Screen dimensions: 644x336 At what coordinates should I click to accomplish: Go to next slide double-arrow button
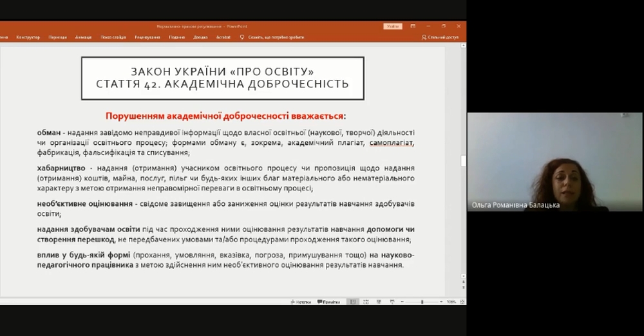tap(463, 287)
